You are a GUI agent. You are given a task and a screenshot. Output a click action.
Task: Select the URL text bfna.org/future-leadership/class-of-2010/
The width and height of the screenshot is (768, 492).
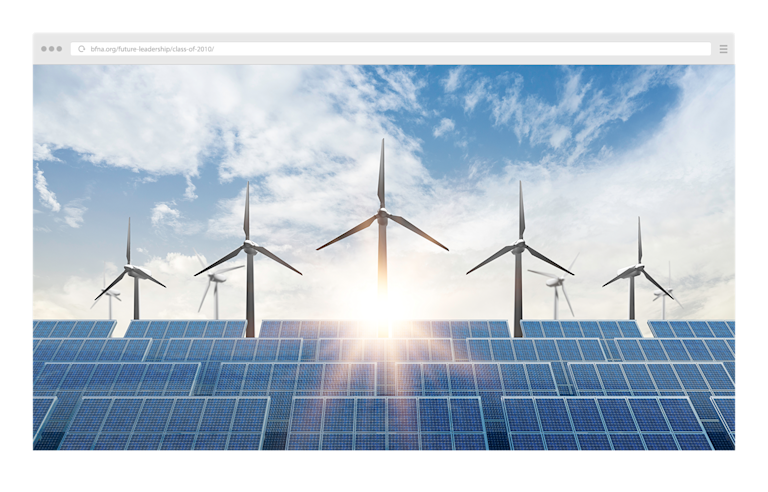coord(152,49)
